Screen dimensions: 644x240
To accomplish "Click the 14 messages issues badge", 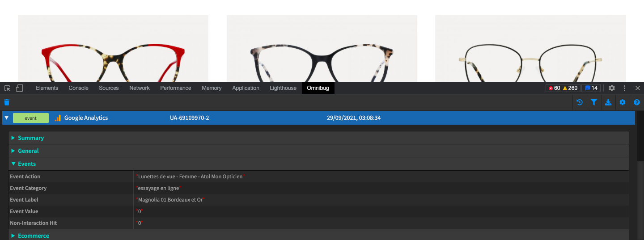I will coord(591,88).
